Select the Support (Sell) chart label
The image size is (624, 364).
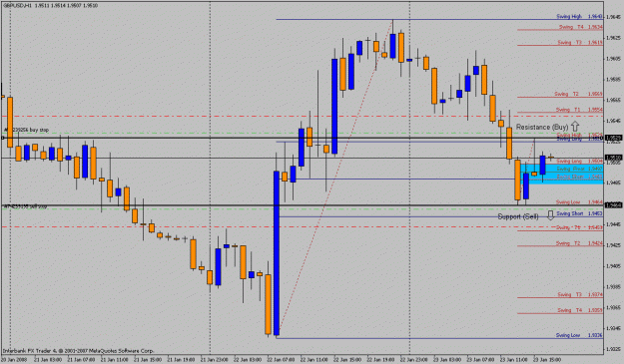pos(518,216)
